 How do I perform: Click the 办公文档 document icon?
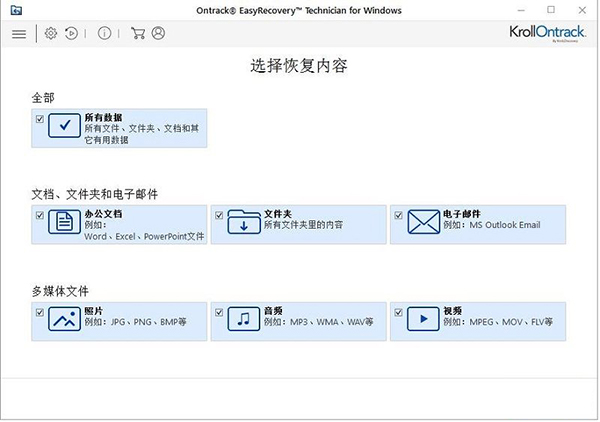point(64,222)
